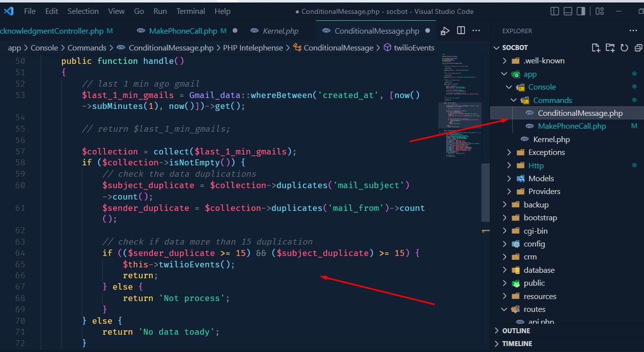
Task: Toggle the primary side bar visibility
Action: click(x=555, y=11)
